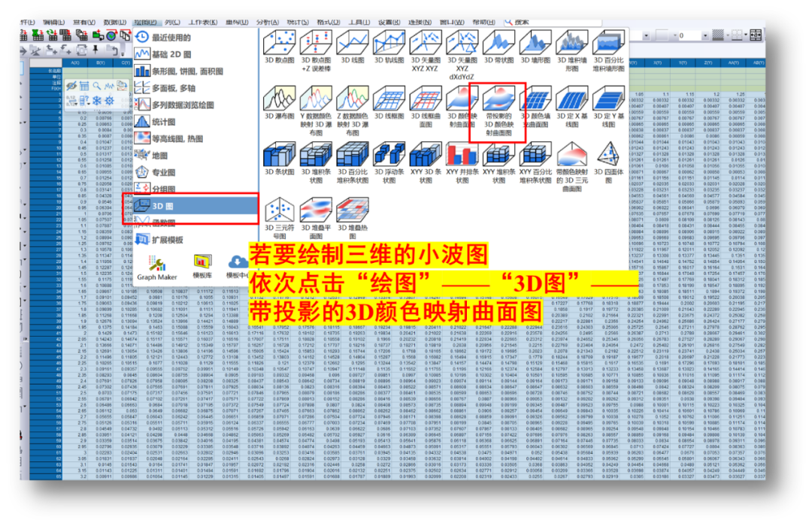
Task: Click the magnifier search icon in mini toolbar
Action: 97,86
